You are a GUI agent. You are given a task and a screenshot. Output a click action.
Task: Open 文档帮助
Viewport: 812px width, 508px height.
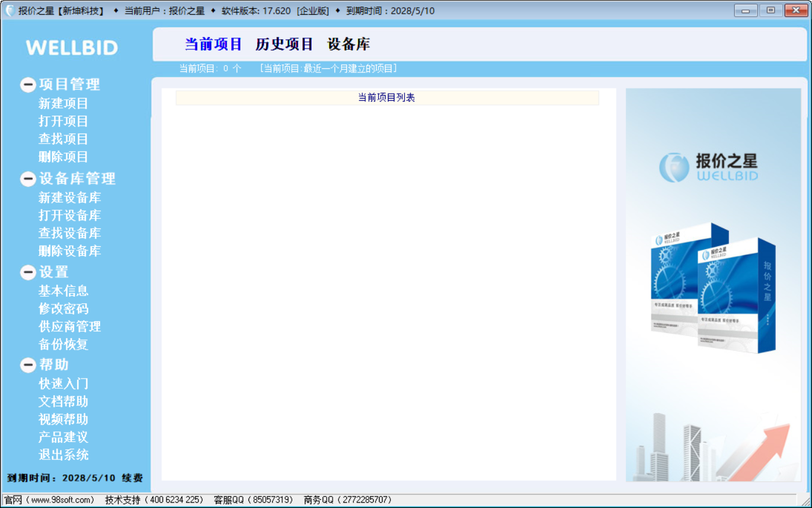pos(63,402)
